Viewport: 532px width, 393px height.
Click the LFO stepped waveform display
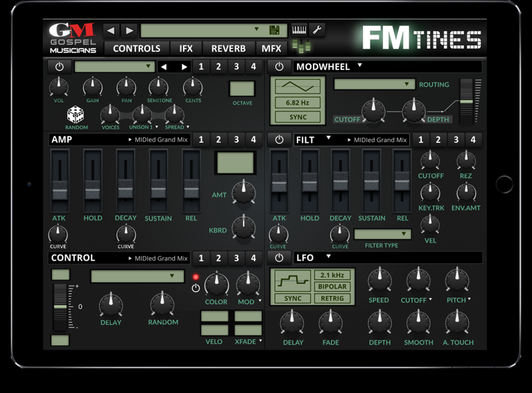[292, 281]
